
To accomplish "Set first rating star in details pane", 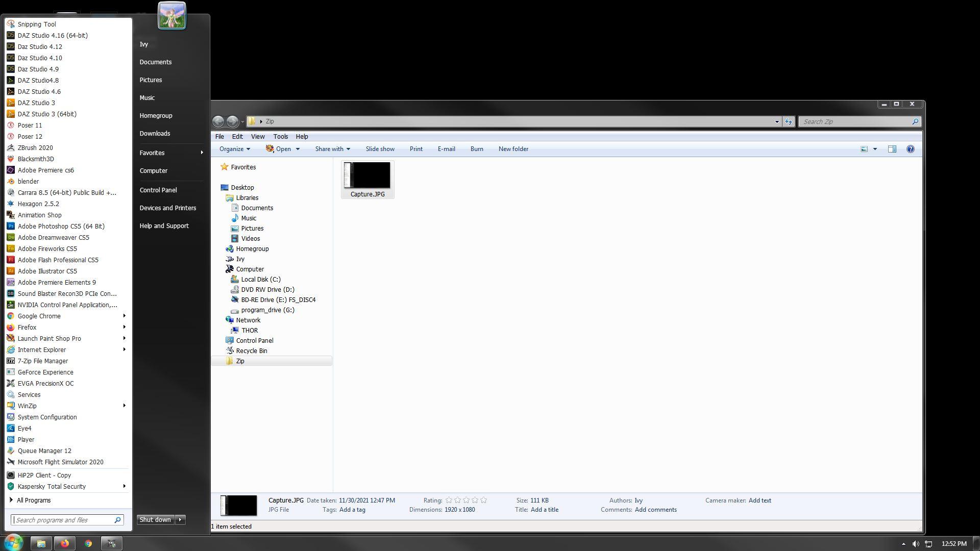I will click(449, 500).
